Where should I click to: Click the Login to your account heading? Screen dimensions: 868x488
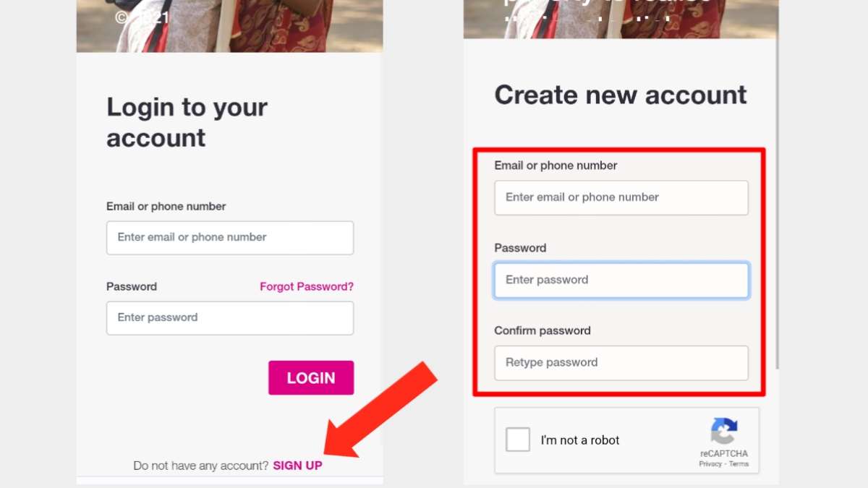tap(187, 122)
